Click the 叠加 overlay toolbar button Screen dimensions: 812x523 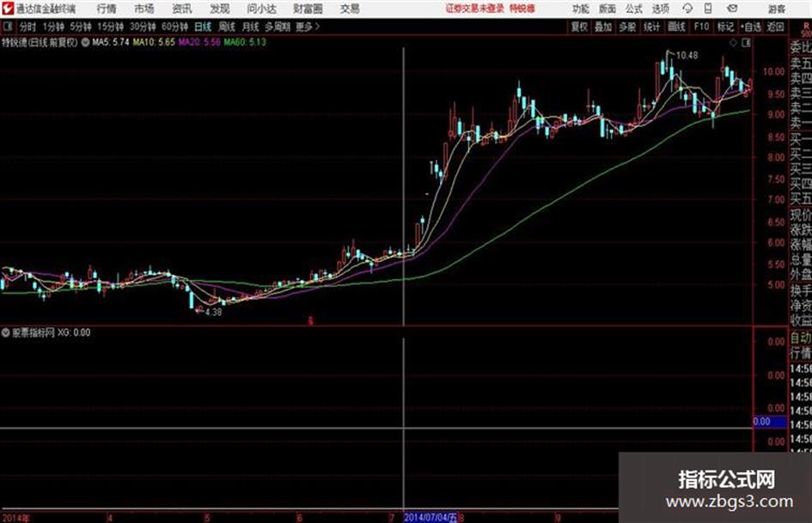click(x=603, y=27)
